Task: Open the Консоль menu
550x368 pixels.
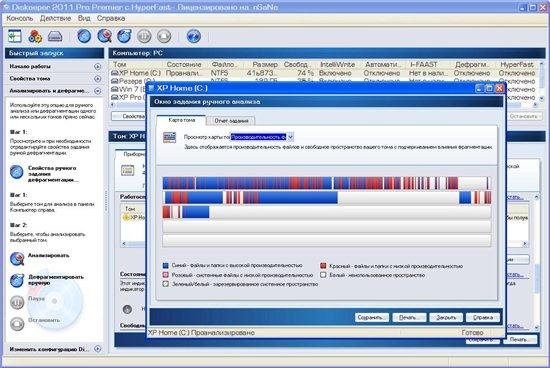Action: pyautogui.click(x=20, y=18)
